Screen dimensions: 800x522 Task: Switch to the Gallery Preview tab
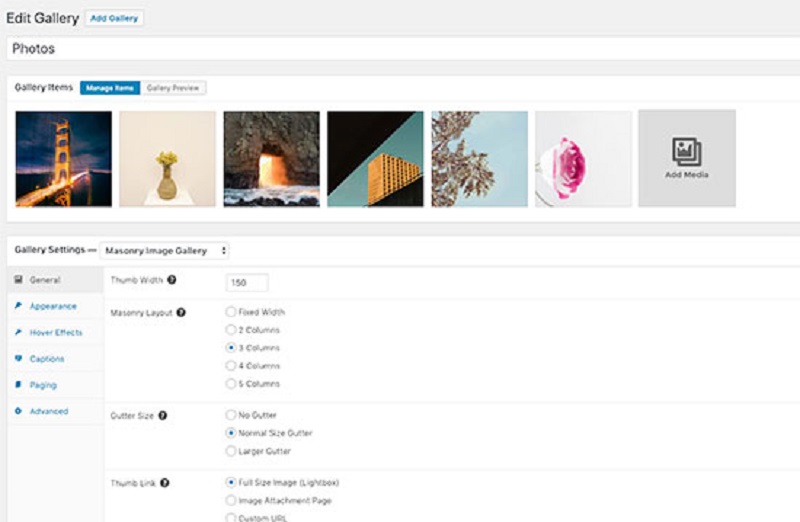pyautogui.click(x=174, y=88)
